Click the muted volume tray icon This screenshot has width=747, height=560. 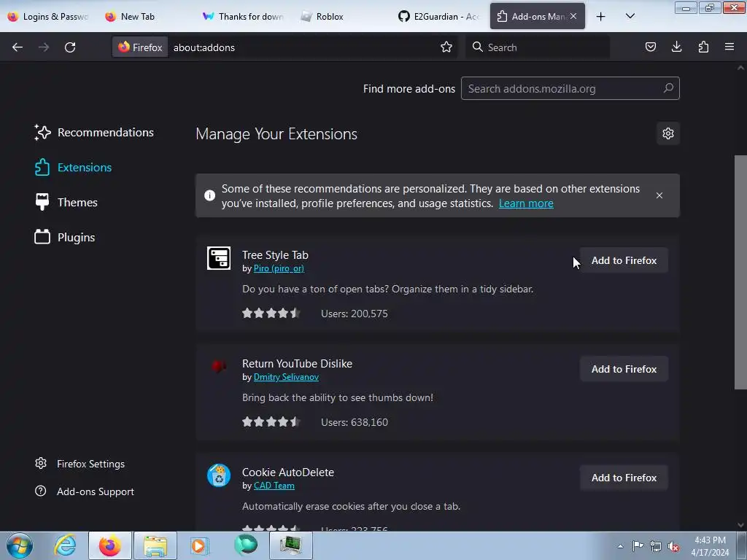click(673, 546)
